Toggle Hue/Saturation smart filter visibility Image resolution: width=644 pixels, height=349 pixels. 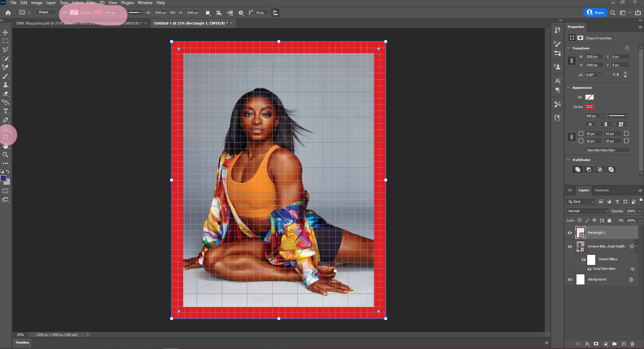pos(589,269)
